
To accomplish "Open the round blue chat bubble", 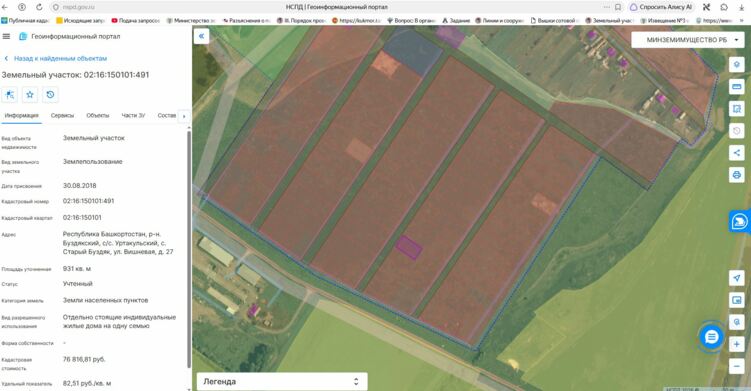I will [712, 337].
